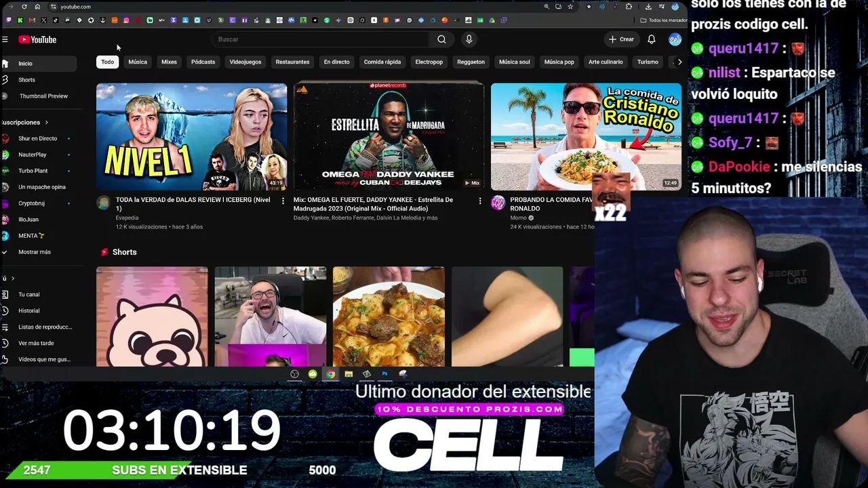Image resolution: width=868 pixels, height=488 pixels.
Task: Filter the feed by Arte culinario
Action: coord(606,62)
